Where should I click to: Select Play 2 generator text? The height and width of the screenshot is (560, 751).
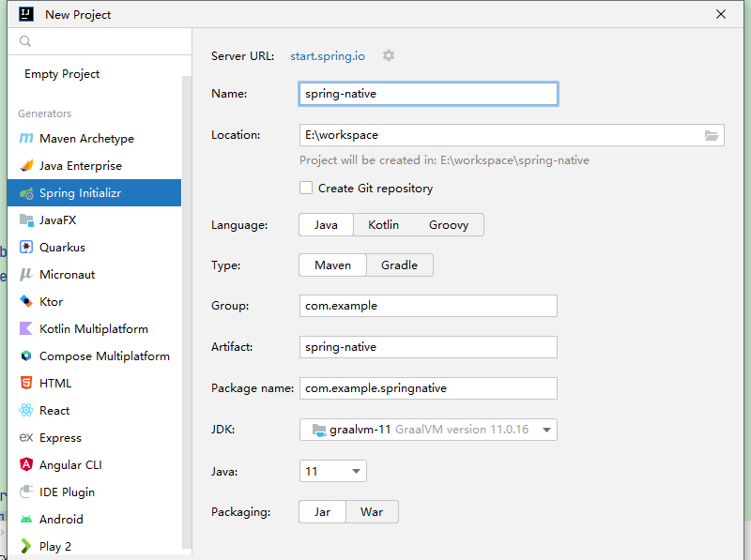click(55, 547)
